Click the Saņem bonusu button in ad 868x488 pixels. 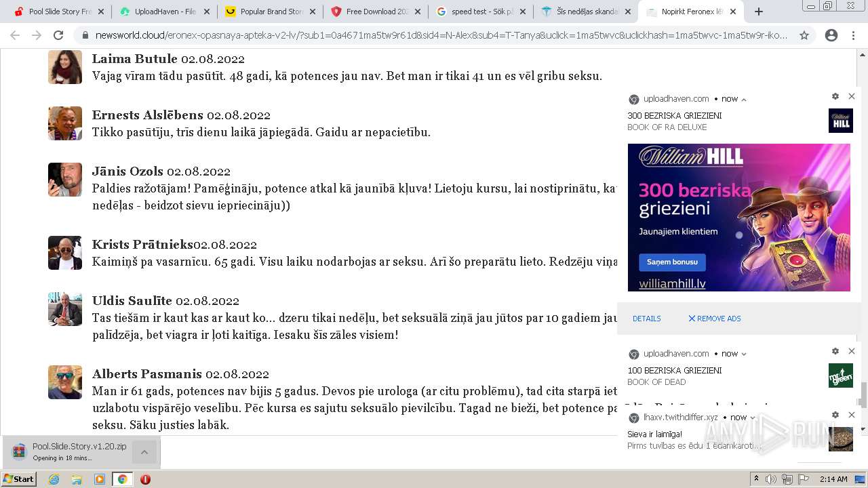672,262
